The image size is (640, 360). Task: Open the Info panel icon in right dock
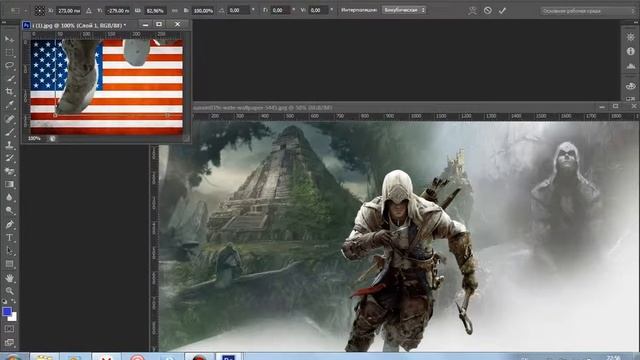(x=630, y=51)
